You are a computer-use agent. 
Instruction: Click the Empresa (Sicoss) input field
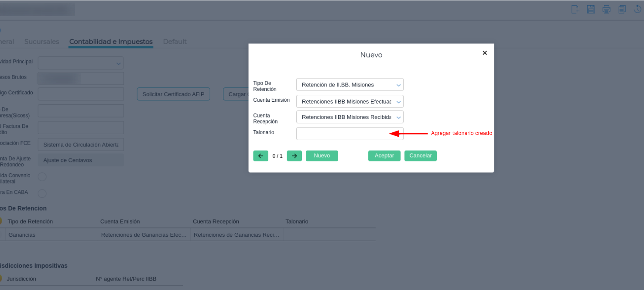tap(81, 111)
